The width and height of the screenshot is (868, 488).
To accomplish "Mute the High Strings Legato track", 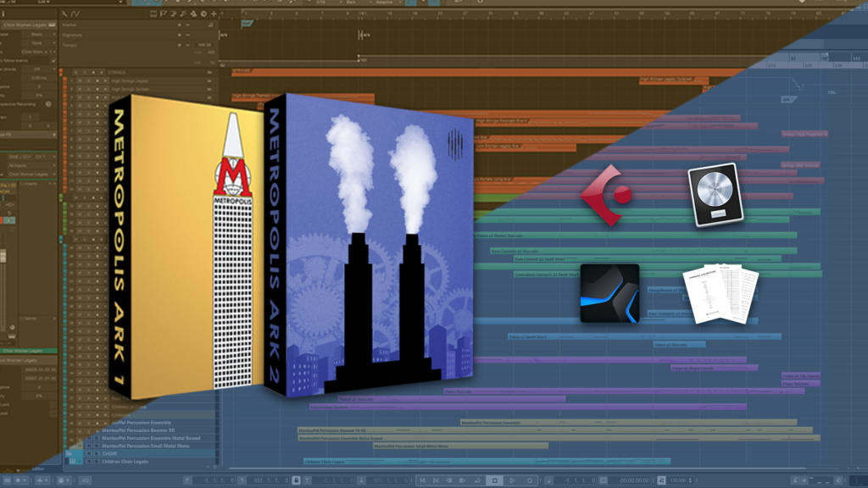I will pyautogui.click(x=81, y=80).
